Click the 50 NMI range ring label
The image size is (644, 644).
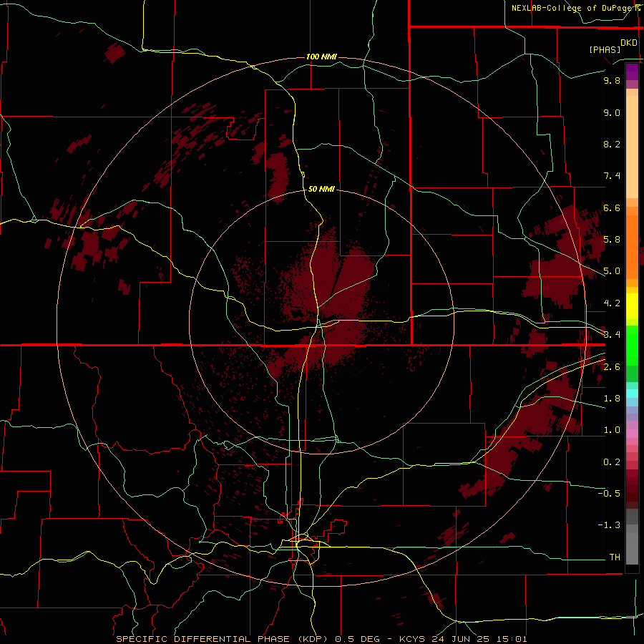(x=321, y=189)
